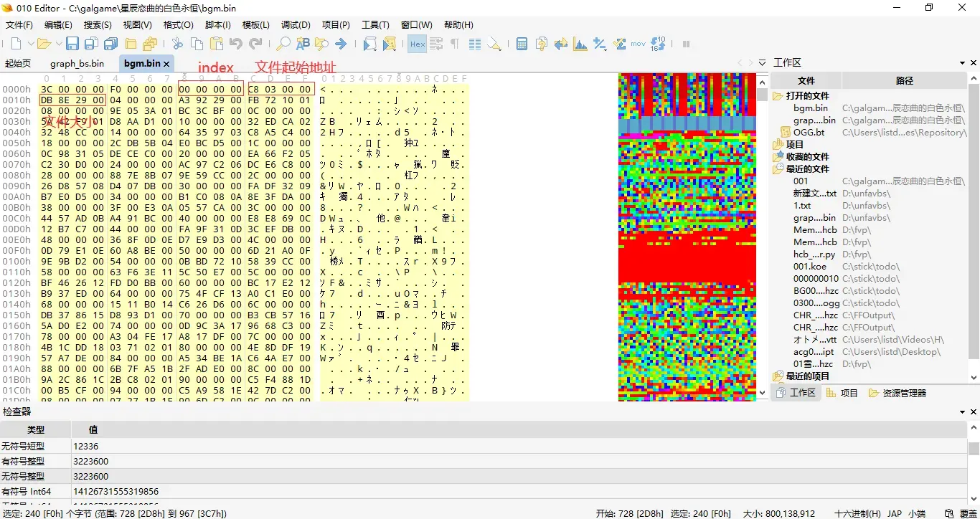
Task: Click the Paste clipboard icon
Action: pyautogui.click(x=216, y=44)
